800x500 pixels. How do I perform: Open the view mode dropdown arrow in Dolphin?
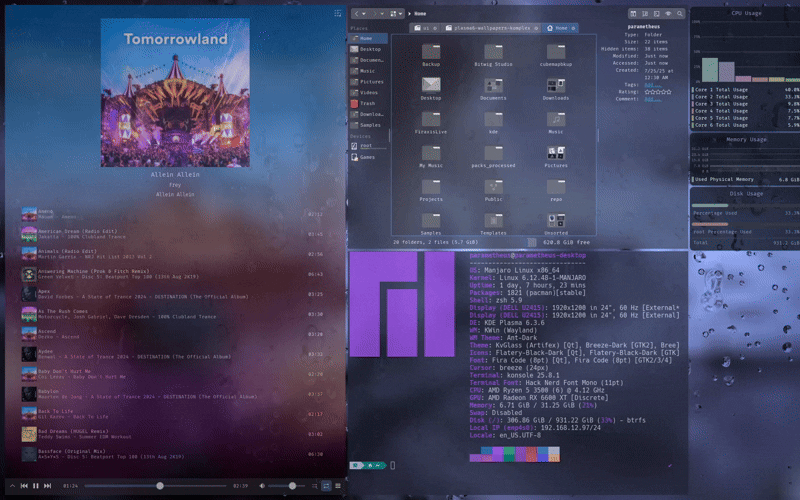pos(401,14)
